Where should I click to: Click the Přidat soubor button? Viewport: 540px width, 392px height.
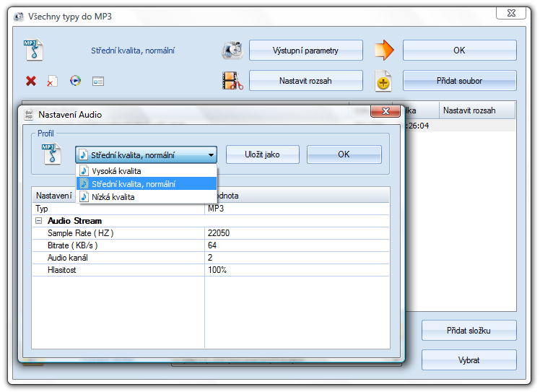(x=459, y=81)
